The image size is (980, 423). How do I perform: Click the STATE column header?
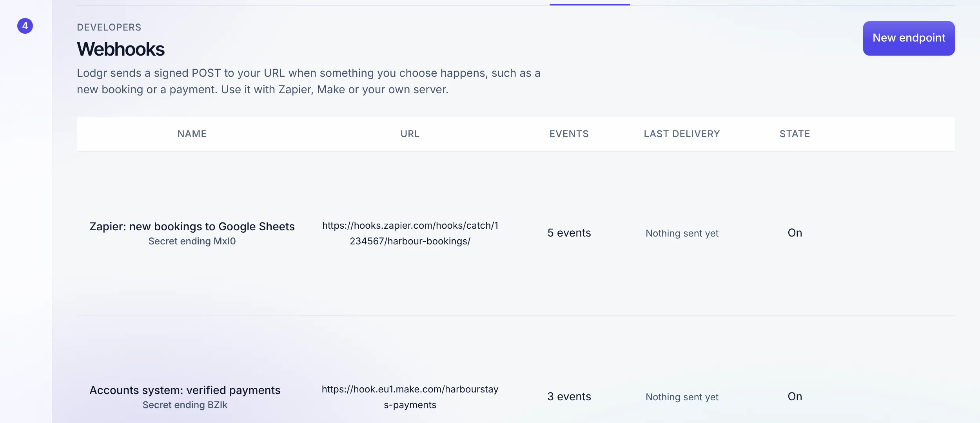click(x=795, y=134)
